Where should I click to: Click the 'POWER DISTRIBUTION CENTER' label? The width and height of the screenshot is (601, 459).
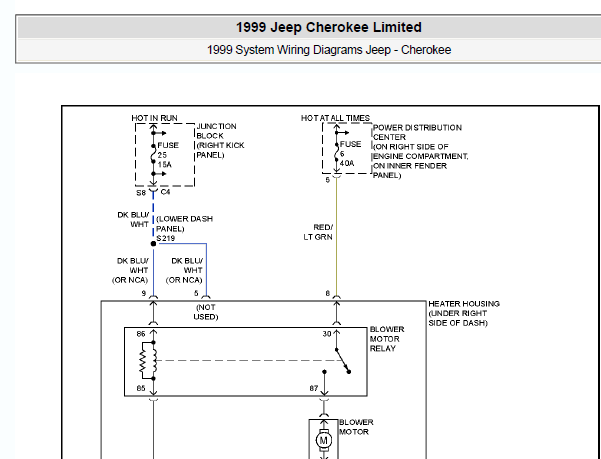[417, 132]
